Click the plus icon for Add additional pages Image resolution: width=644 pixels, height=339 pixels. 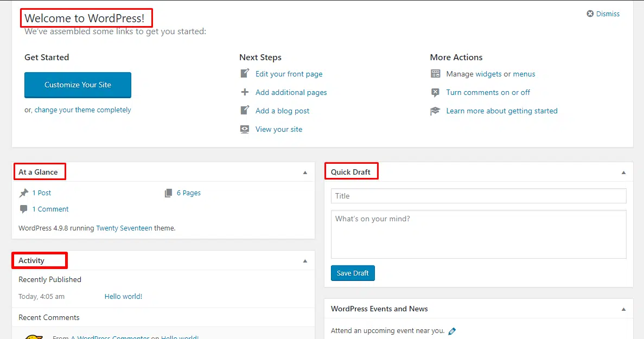pos(245,92)
